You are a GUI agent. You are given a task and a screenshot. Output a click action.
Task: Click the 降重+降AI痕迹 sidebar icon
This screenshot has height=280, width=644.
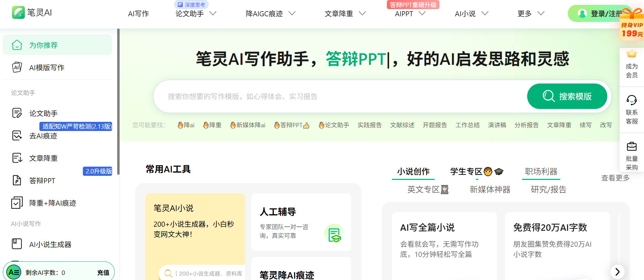tap(17, 203)
